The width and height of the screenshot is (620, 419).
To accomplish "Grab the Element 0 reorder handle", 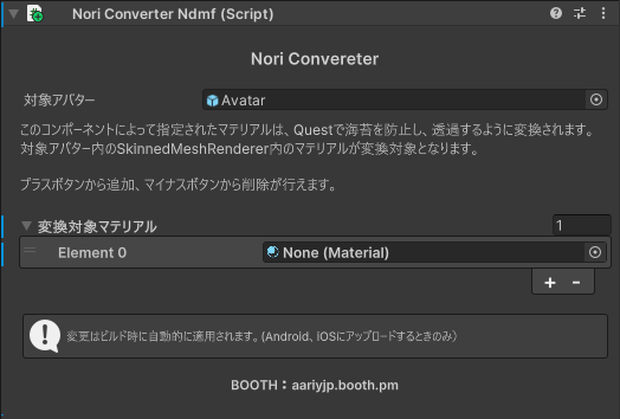I will click(x=30, y=250).
